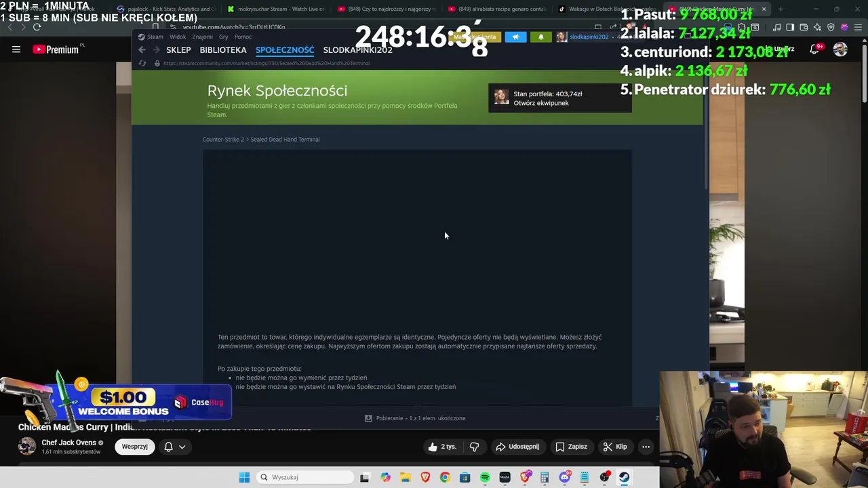
Task: Click the Wyszukaj taskbar search box
Action: click(305, 477)
